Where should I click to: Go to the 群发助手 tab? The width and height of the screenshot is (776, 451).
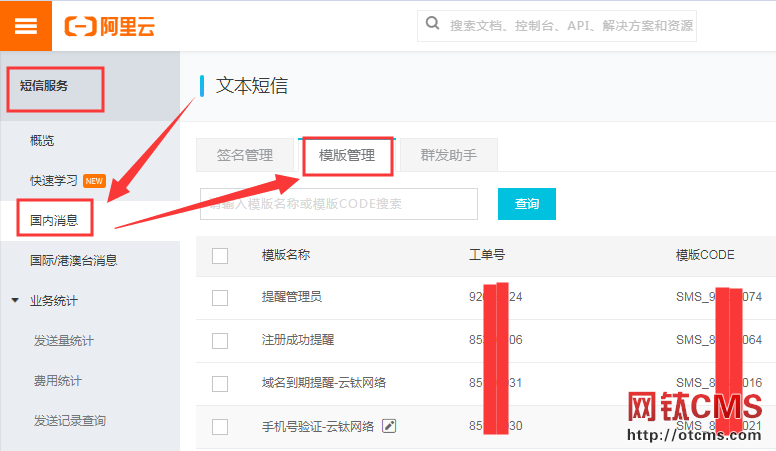tap(448, 155)
